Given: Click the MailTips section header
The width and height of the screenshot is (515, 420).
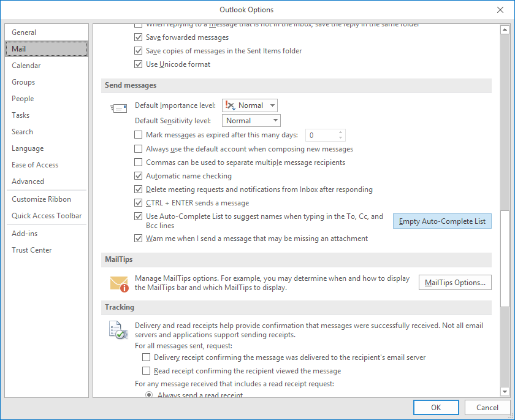Looking at the screenshot, I should (296, 259).
